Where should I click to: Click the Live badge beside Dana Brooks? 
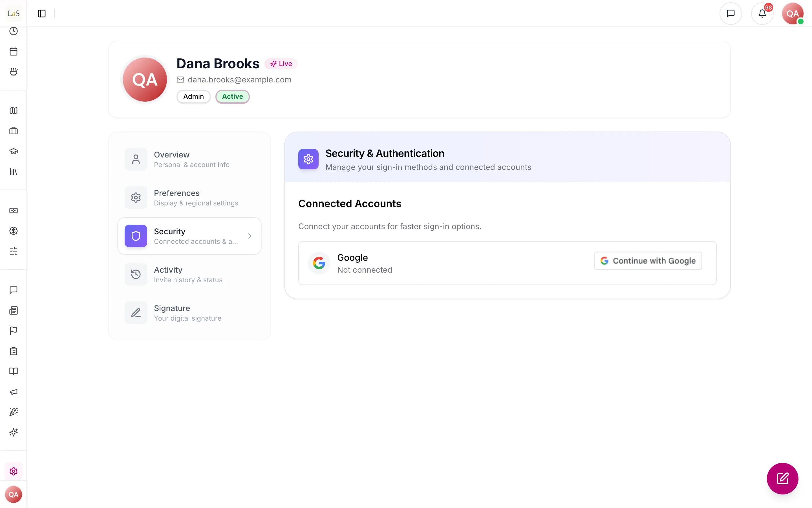tap(281, 64)
